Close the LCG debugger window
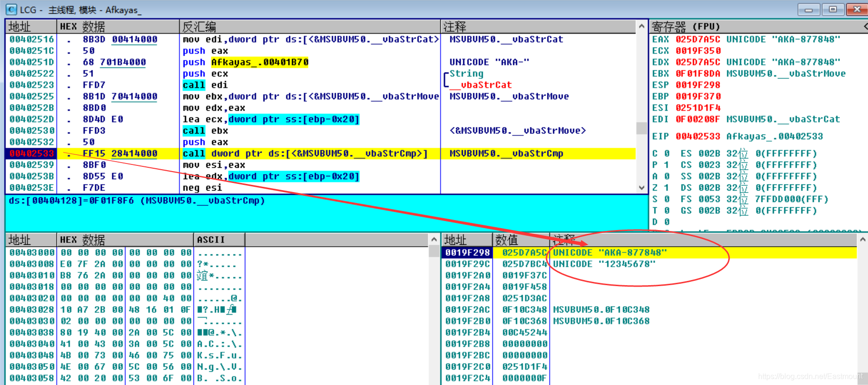The height and width of the screenshot is (385, 868). click(x=857, y=9)
